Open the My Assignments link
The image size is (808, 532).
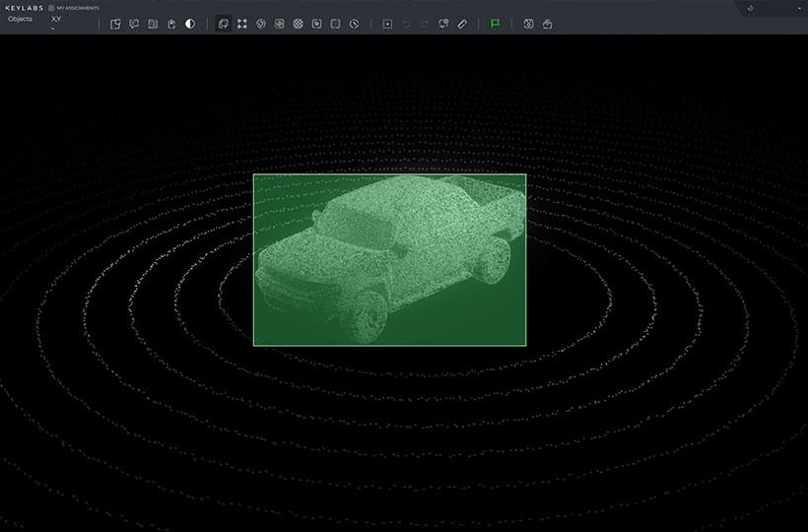click(77, 7)
